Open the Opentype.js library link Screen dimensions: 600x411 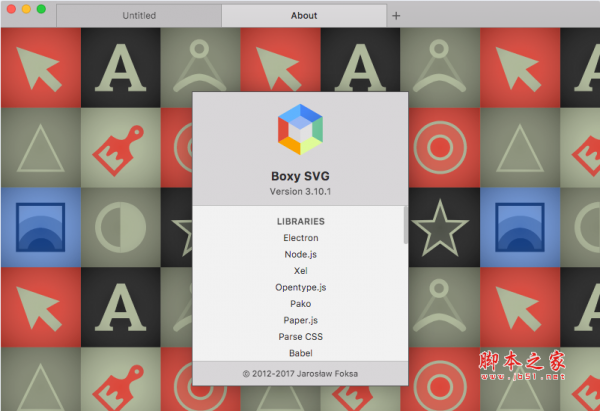click(x=301, y=287)
